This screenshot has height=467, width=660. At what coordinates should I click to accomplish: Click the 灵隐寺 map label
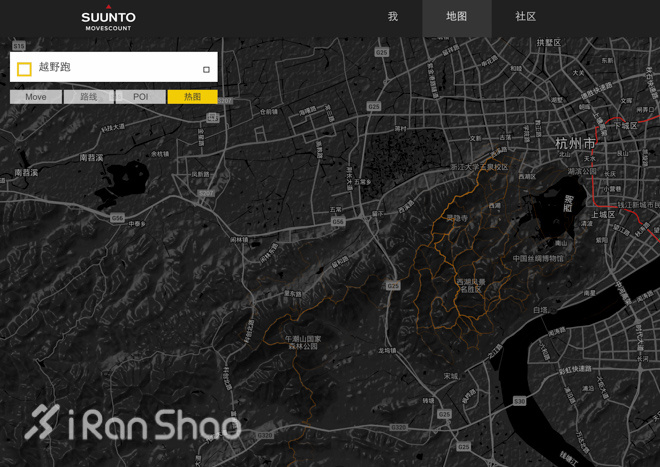coord(457,218)
